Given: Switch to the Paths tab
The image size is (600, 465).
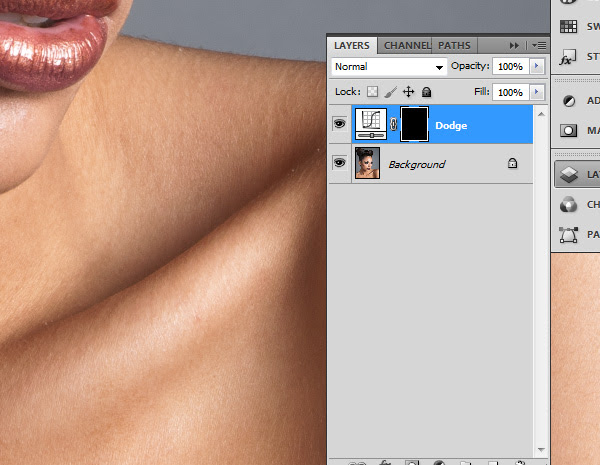Looking at the screenshot, I should pos(454,45).
